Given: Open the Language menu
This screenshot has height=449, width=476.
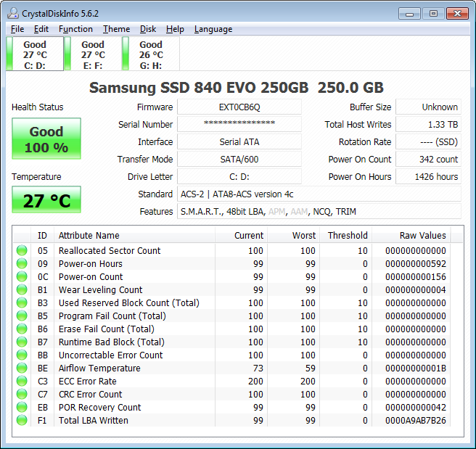Looking at the screenshot, I should pyautogui.click(x=213, y=29).
